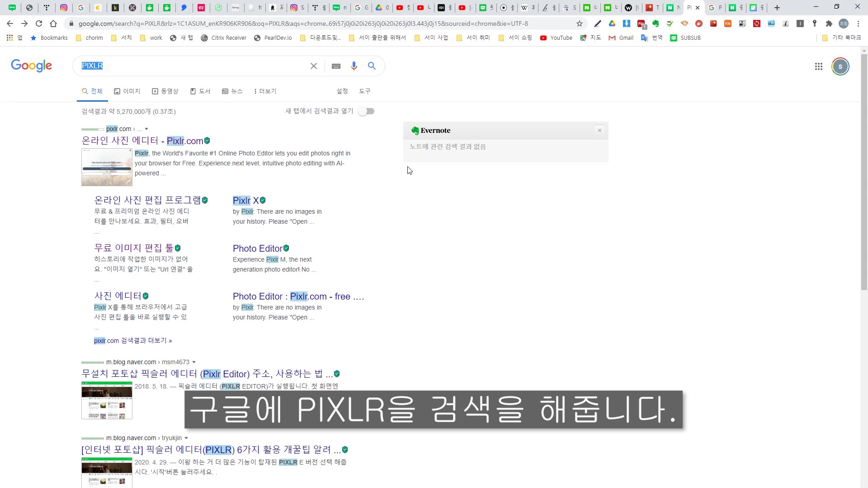
Task: Open the red sync arrows extension
Action: coord(757,23)
